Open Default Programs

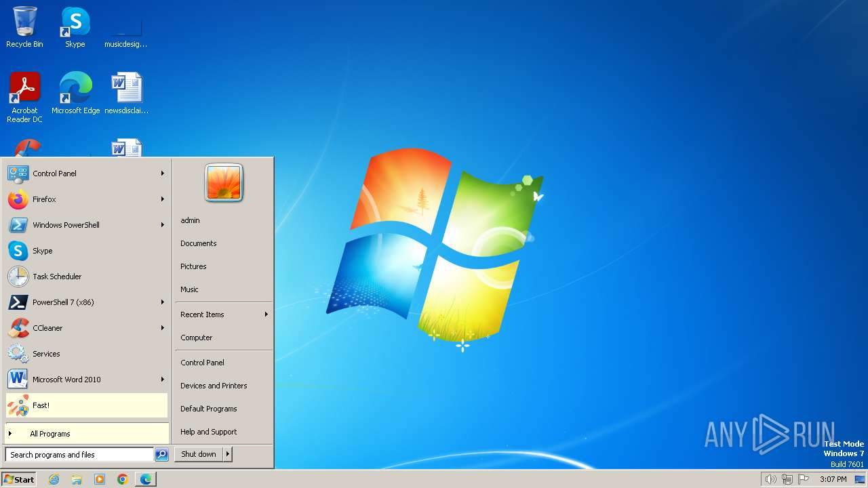pos(224,409)
